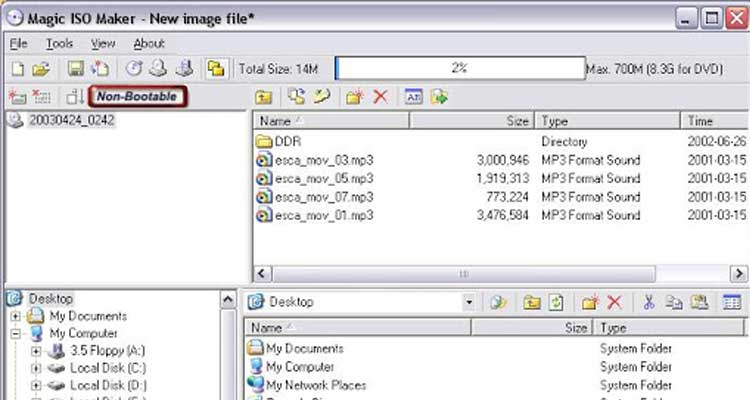Expand the Local Disk (D:) node
This screenshot has width=750, height=400.
tap(36, 386)
